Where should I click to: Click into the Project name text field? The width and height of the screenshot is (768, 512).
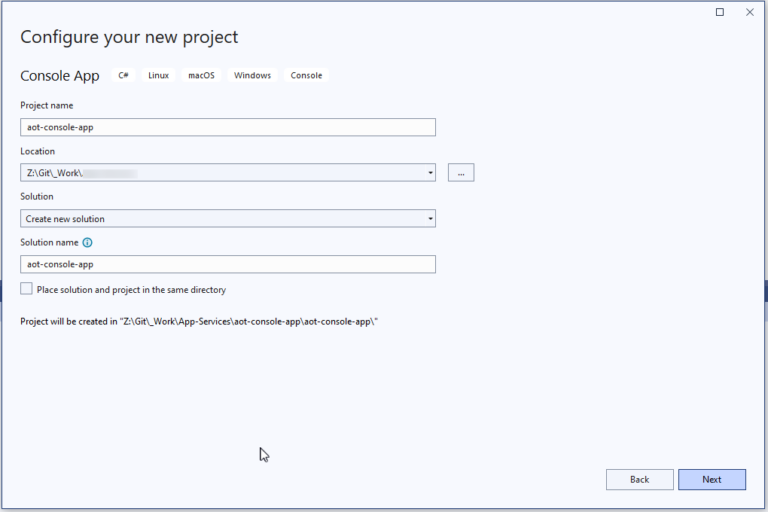(228, 127)
